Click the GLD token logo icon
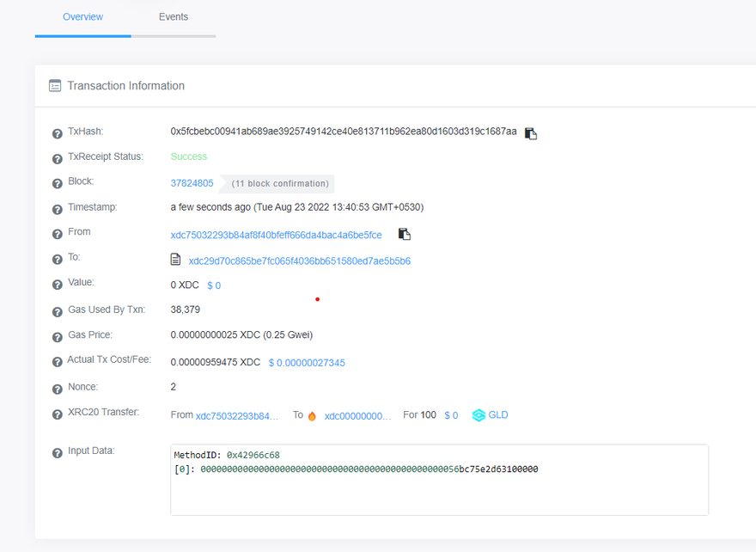 pos(479,415)
